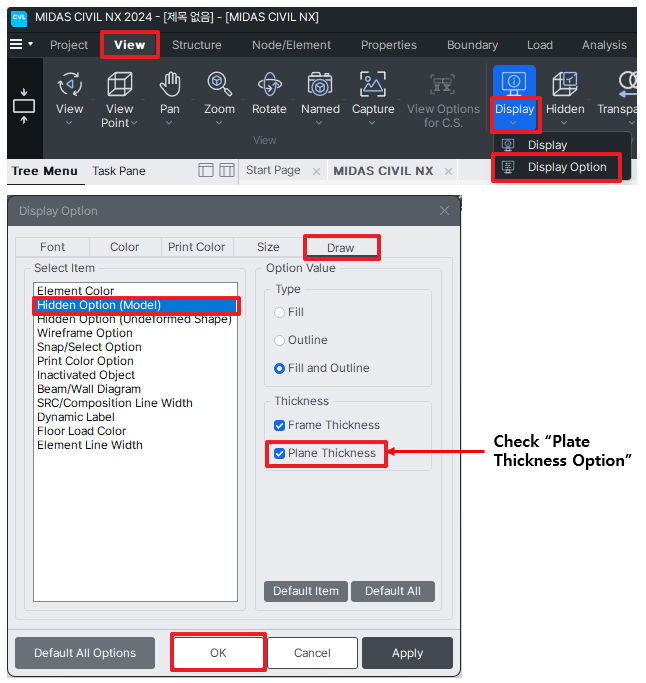Toggle the ribbon collapse icon at left
The image size is (646, 683).
point(24,106)
